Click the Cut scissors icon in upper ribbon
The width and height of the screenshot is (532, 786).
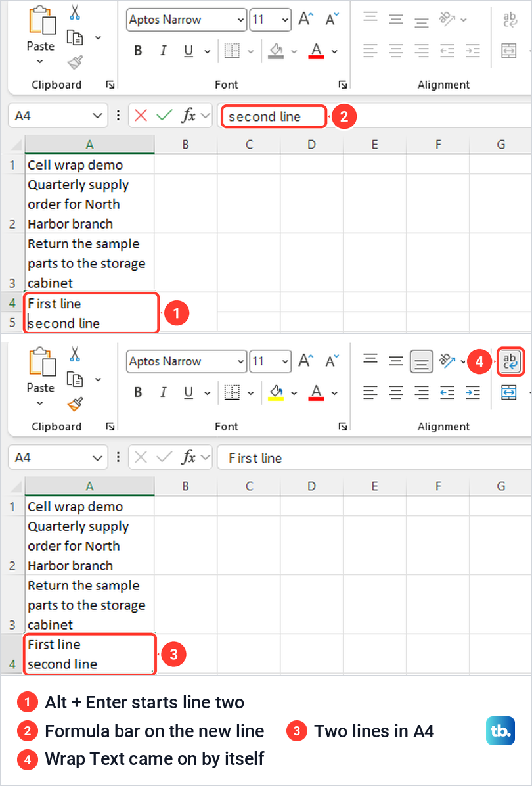pos(75,12)
